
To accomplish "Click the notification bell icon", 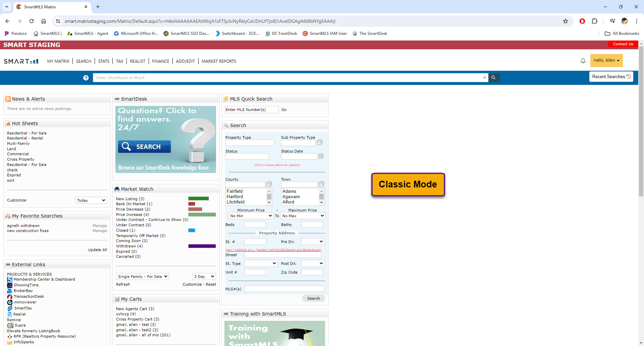I will pos(583,61).
